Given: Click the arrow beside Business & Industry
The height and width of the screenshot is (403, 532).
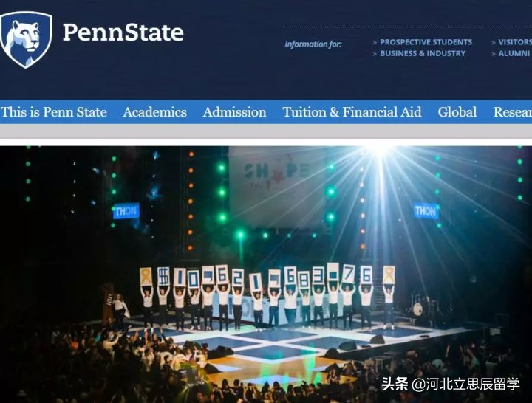Looking at the screenshot, I should click(375, 54).
